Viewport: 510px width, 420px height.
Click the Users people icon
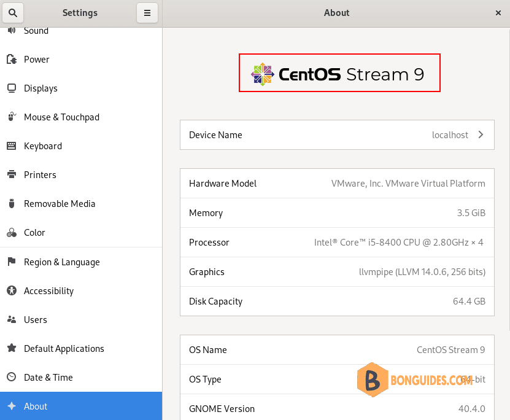(x=12, y=319)
